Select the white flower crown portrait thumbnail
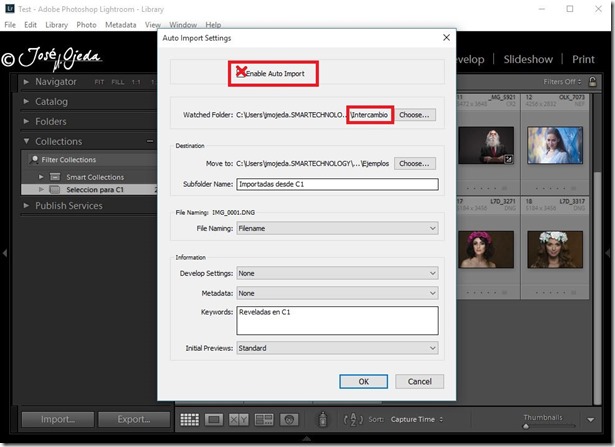 tap(555, 249)
